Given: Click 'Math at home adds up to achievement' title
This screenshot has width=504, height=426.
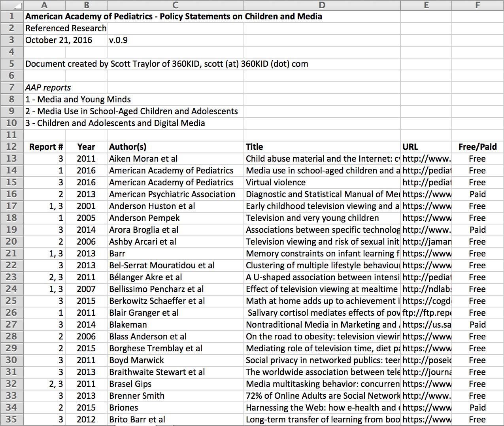Looking at the screenshot, I should (x=322, y=301).
